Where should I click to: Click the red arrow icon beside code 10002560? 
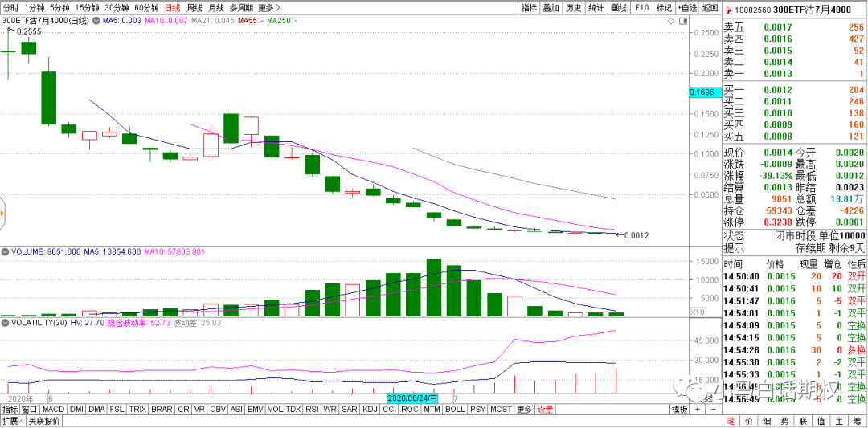[x=729, y=10]
